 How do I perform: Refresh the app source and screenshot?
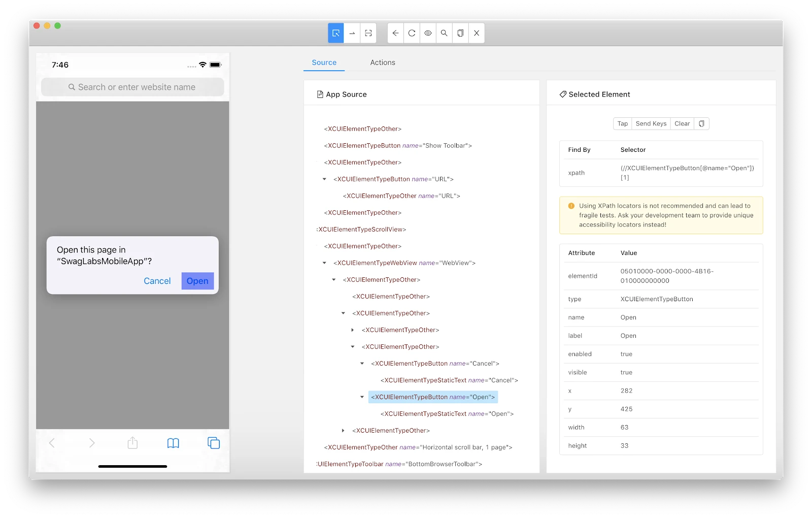tap(412, 33)
